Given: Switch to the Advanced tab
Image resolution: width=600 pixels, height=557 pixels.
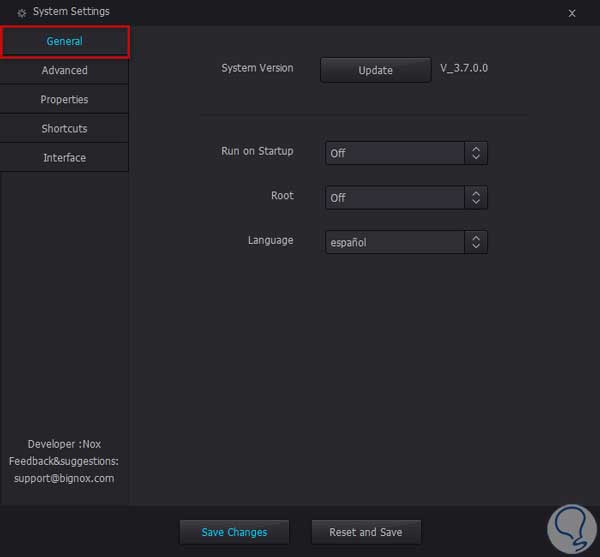Looking at the screenshot, I should (64, 70).
